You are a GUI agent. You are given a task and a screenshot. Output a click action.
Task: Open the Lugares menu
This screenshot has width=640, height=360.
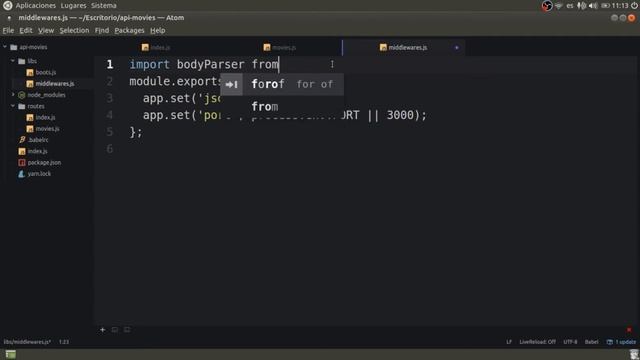[x=73, y=6]
